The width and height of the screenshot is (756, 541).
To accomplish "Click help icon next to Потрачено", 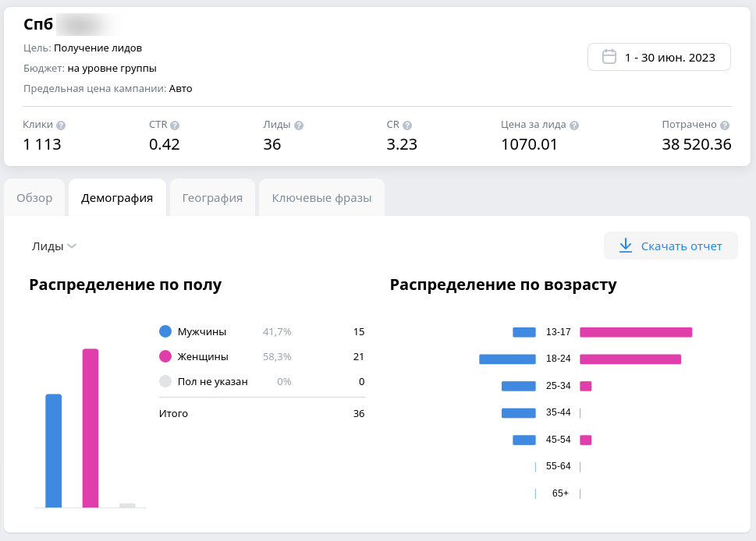I will [x=725, y=126].
